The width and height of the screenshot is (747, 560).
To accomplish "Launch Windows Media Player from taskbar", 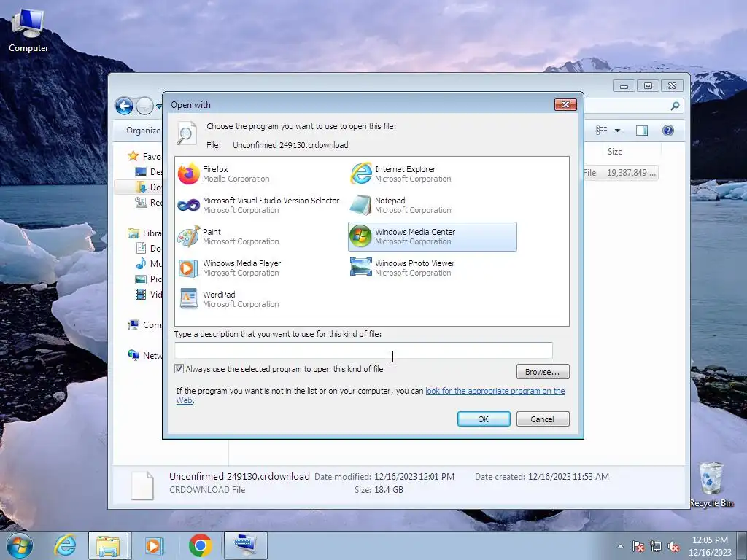I will [x=153, y=545].
